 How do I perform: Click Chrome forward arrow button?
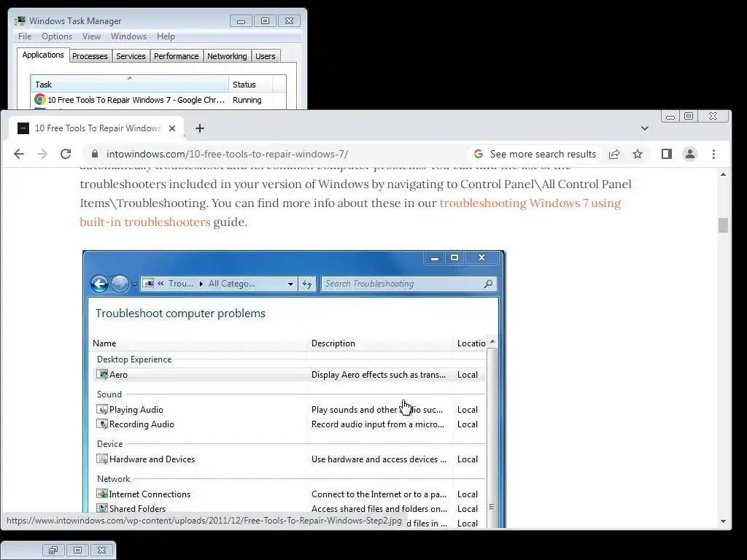click(42, 154)
